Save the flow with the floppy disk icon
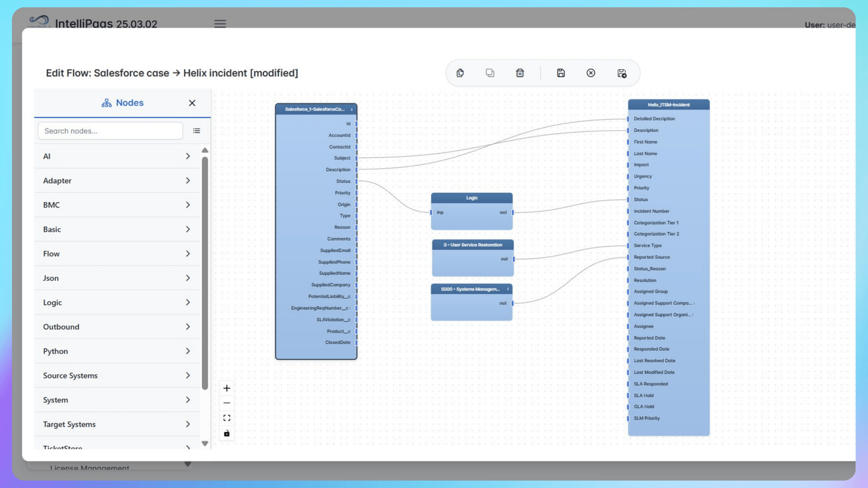The height and width of the screenshot is (488, 868). [561, 73]
